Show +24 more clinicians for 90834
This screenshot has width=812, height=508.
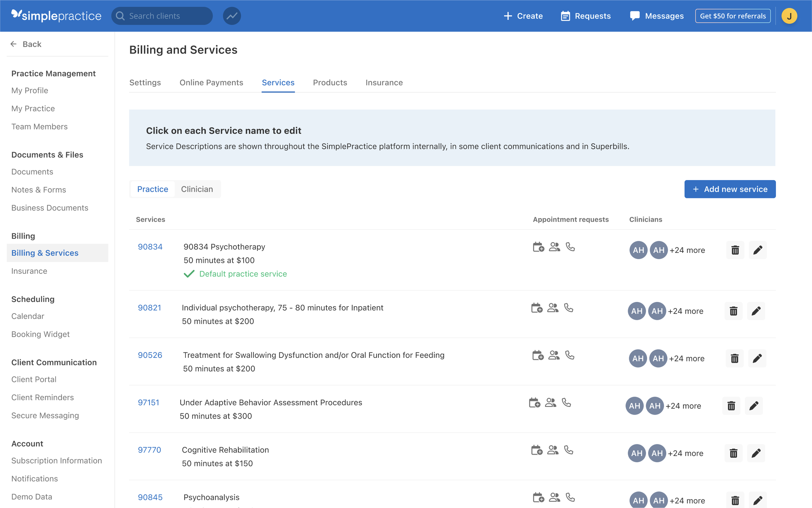click(x=687, y=250)
